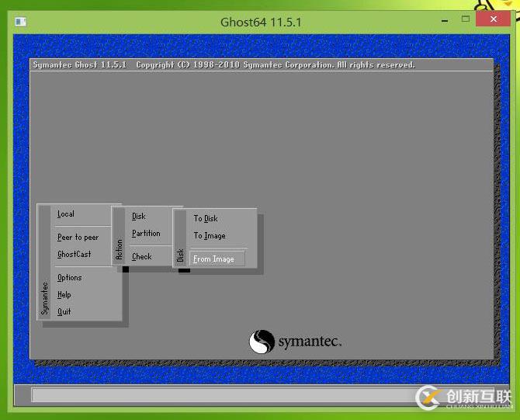Minimize the Ghost64 11.5.1 window
Image resolution: width=520 pixels, height=420 pixels.
coord(445,21)
